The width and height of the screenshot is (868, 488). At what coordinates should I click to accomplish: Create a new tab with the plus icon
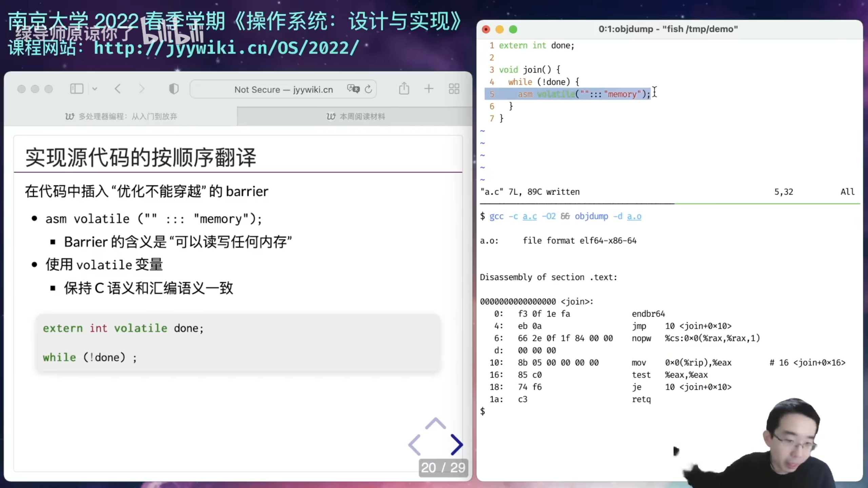[x=429, y=89]
